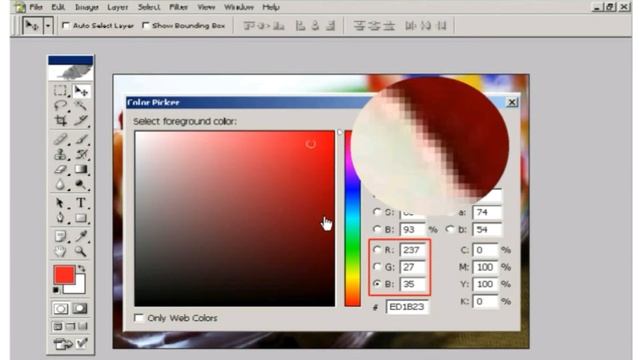Open the Image menu

click(x=87, y=7)
